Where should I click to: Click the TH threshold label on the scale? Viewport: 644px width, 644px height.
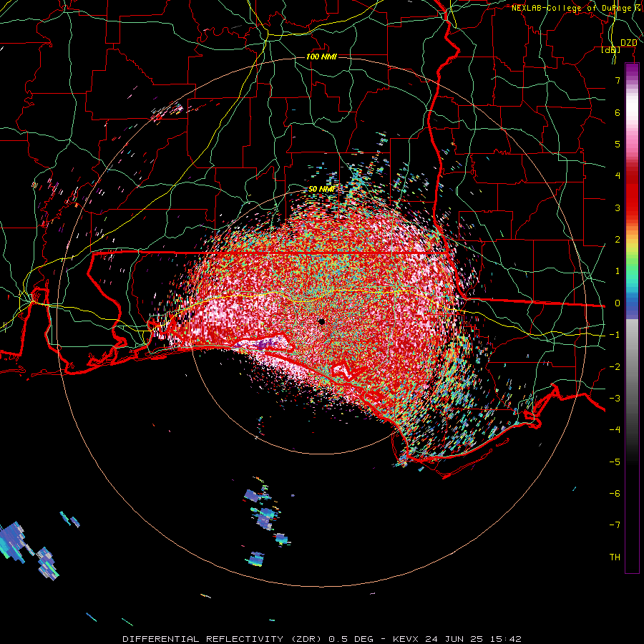[615, 557]
